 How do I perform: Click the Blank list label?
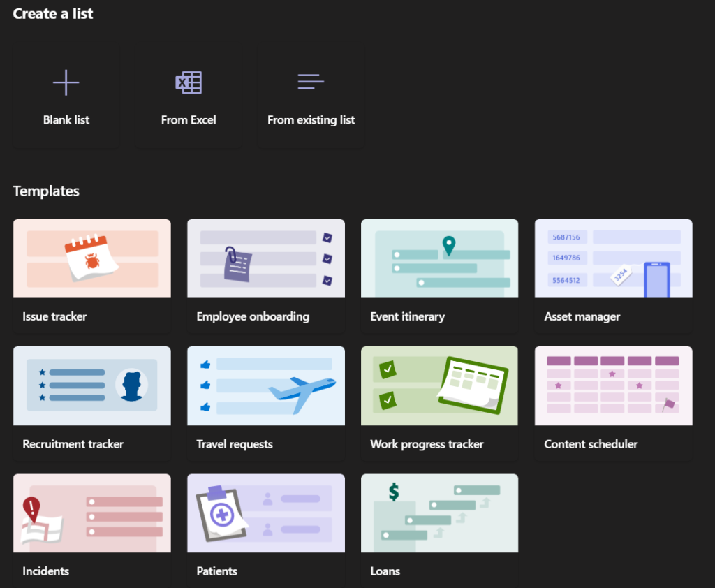[x=66, y=119]
